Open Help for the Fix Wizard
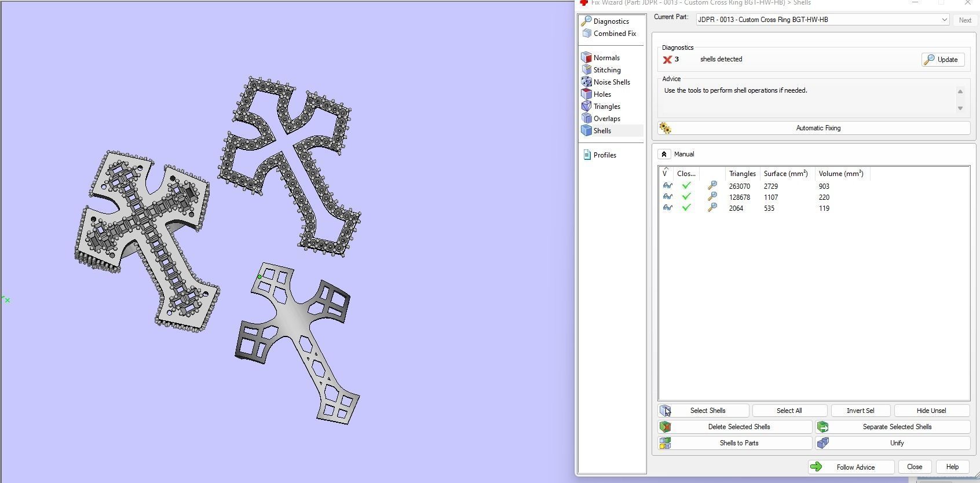The image size is (980, 483). pyautogui.click(x=952, y=467)
